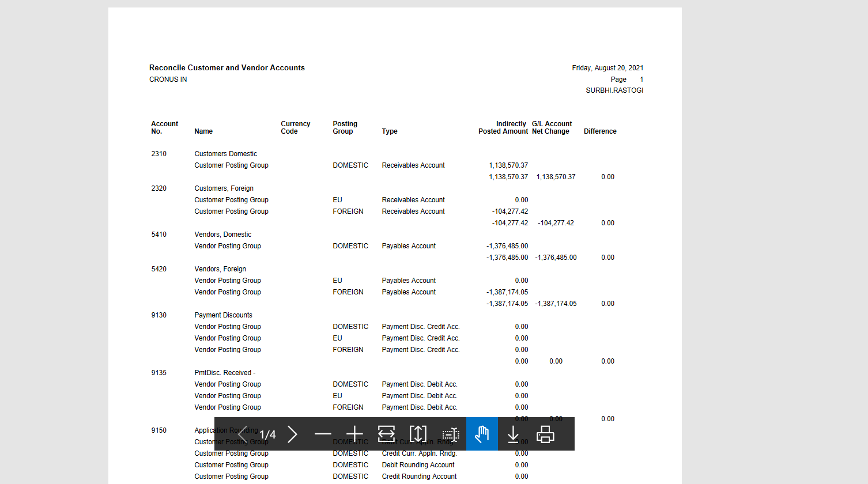This screenshot has width=868, height=484.
Task: Click the SURBHI.RASTOGI username text
Action: click(x=614, y=90)
